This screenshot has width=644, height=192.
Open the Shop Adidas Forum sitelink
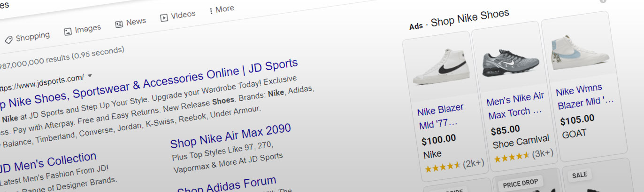(x=227, y=185)
